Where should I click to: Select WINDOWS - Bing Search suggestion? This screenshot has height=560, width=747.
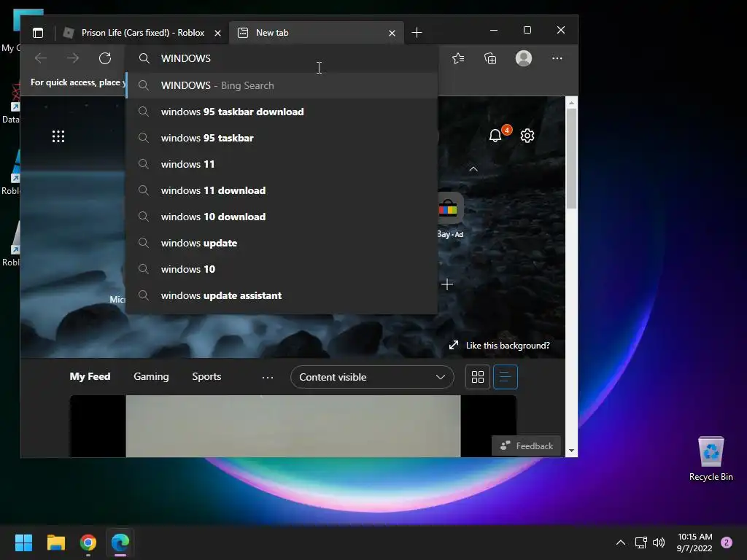pyautogui.click(x=282, y=85)
